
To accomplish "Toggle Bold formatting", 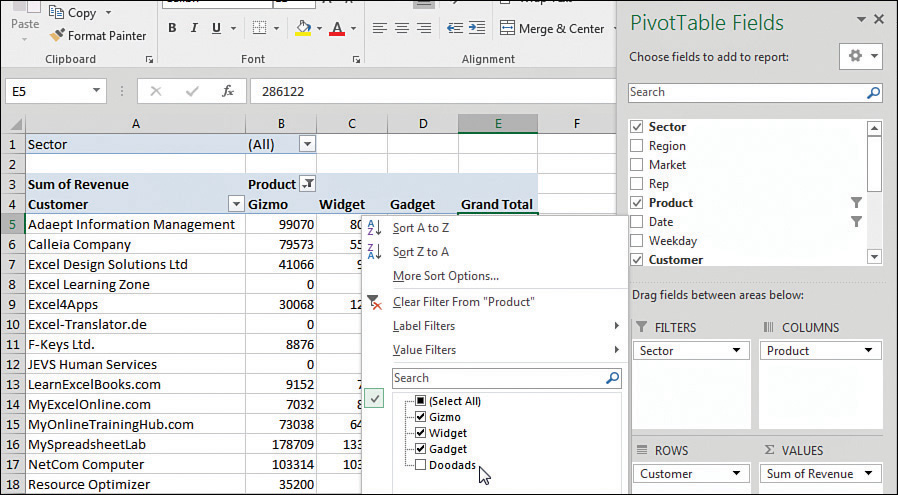I will (172, 28).
